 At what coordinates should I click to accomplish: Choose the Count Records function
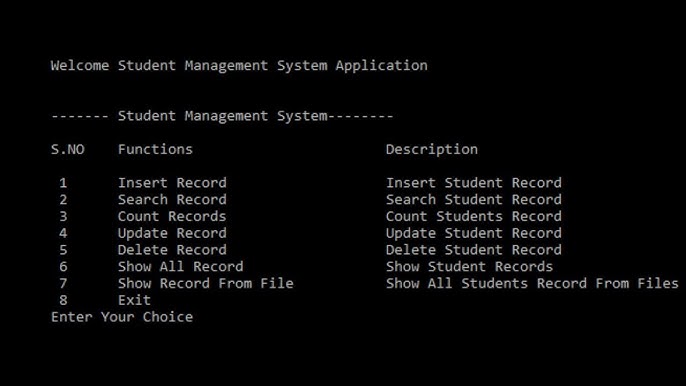172,216
